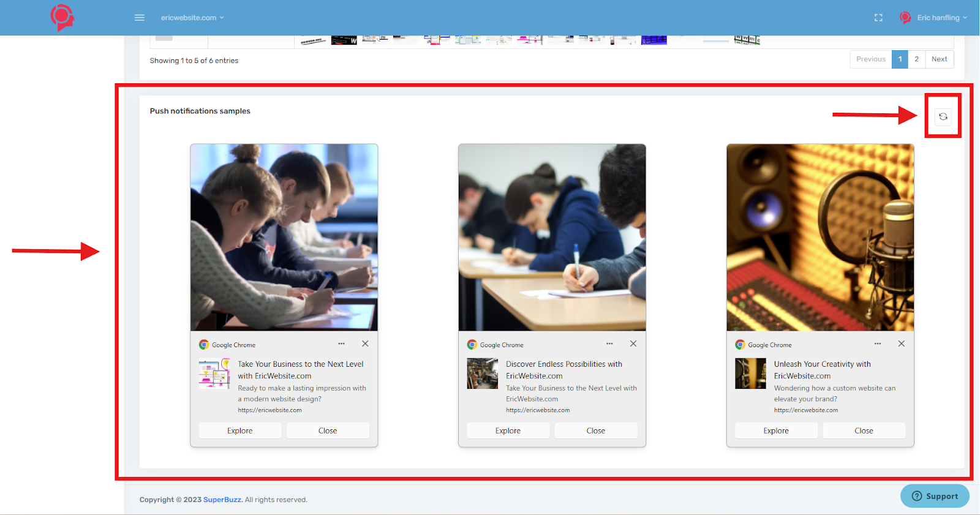Click the Discover Endless Possibilities title text
980x515 pixels.
coord(564,370)
